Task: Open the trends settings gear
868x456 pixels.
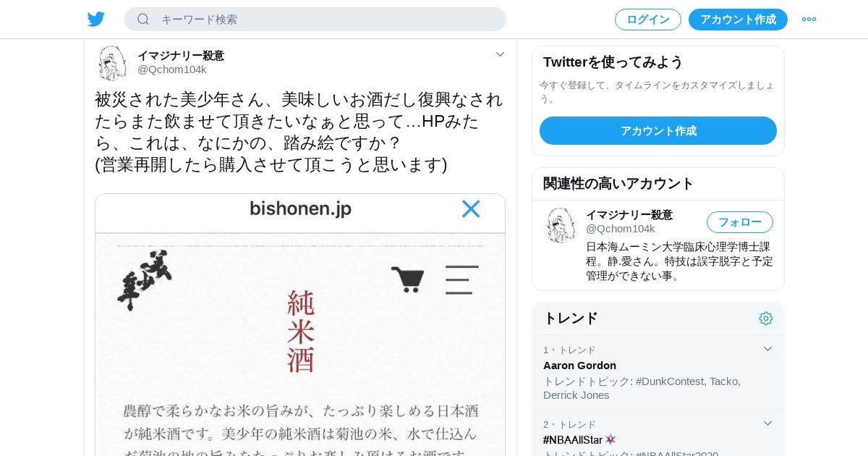Action: click(x=766, y=318)
